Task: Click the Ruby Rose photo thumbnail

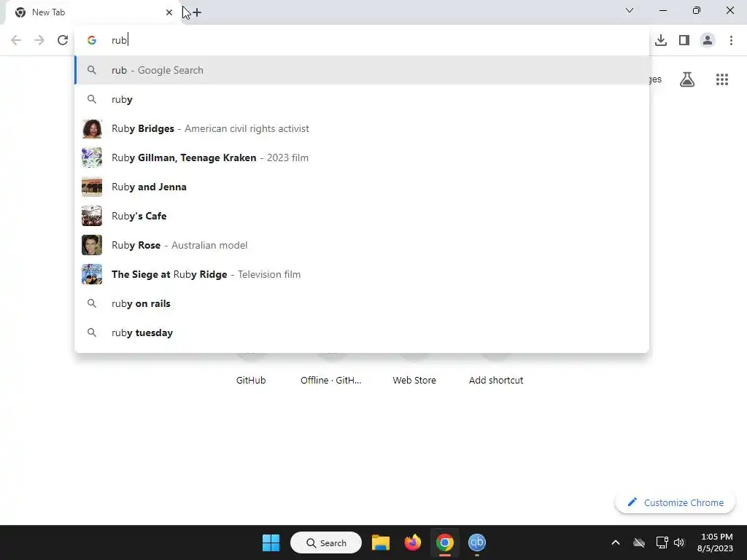Action: [x=92, y=245]
